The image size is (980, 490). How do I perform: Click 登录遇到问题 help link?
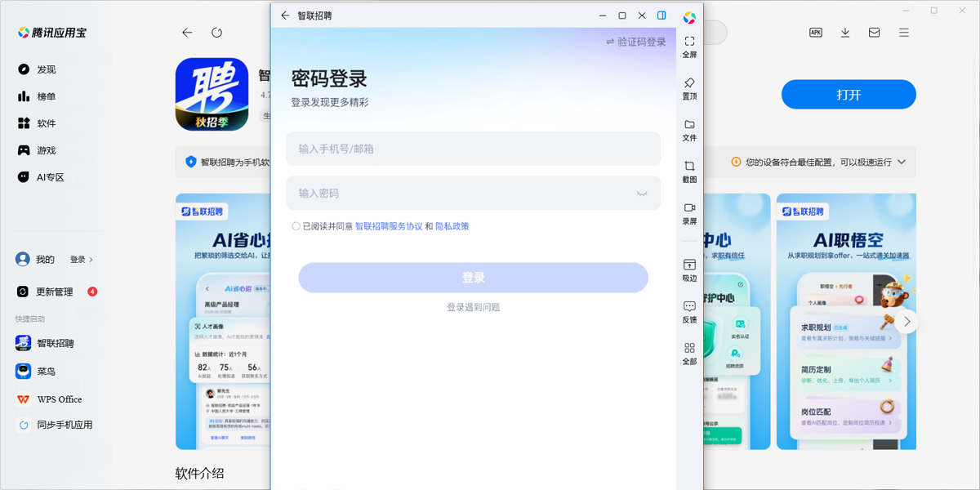tap(473, 307)
